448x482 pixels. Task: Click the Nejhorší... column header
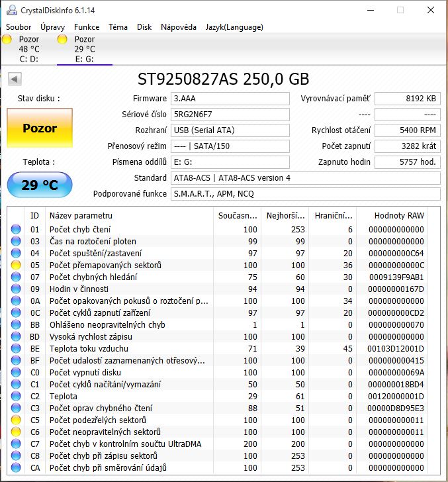(x=285, y=215)
